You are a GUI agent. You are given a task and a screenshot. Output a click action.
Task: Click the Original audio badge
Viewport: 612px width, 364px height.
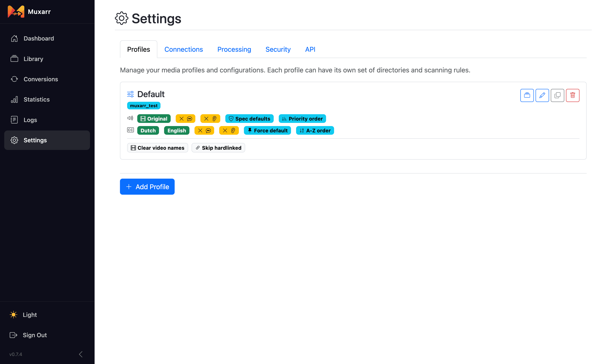154,119
